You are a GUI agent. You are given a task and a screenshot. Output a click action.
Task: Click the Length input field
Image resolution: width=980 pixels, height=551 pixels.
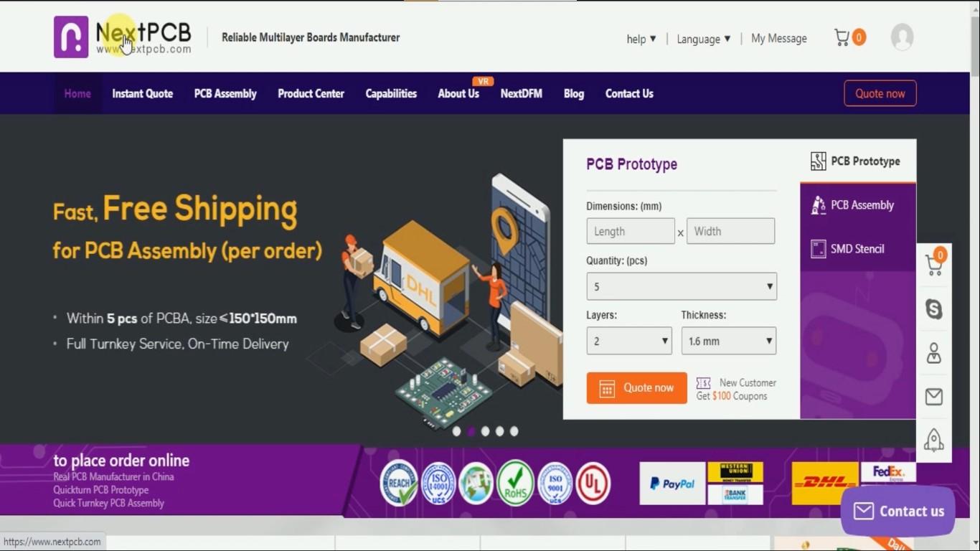[x=631, y=231]
